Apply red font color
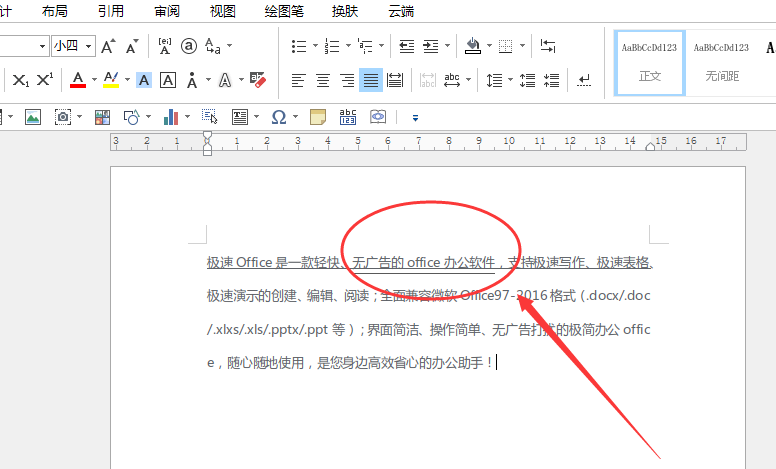Screen dimensions: 776x469 (x=78, y=80)
